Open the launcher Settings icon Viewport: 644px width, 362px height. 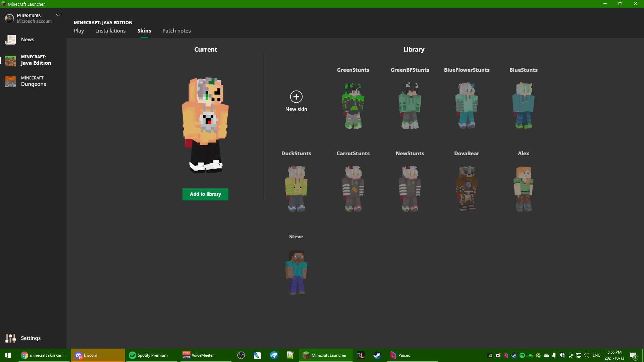point(10,338)
